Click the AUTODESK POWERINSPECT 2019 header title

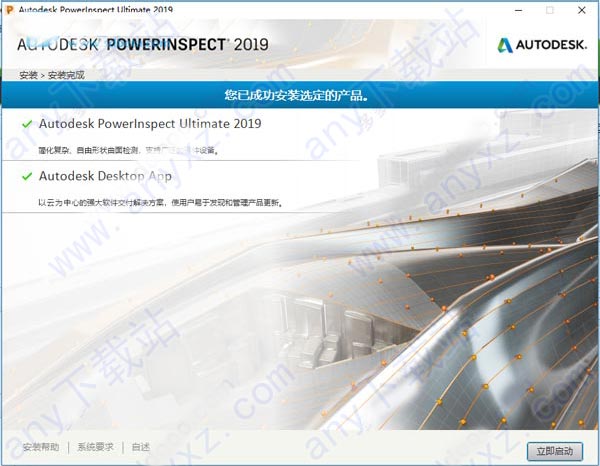coord(143,45)
